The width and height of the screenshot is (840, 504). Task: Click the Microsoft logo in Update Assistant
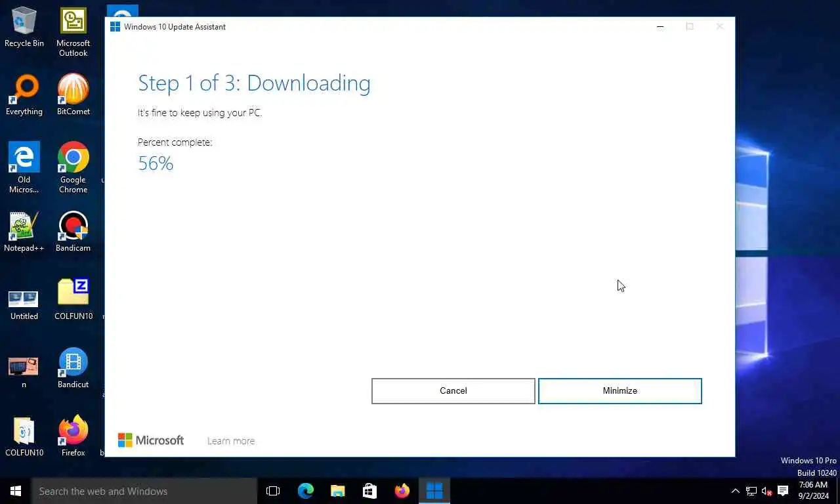[151, 440]
